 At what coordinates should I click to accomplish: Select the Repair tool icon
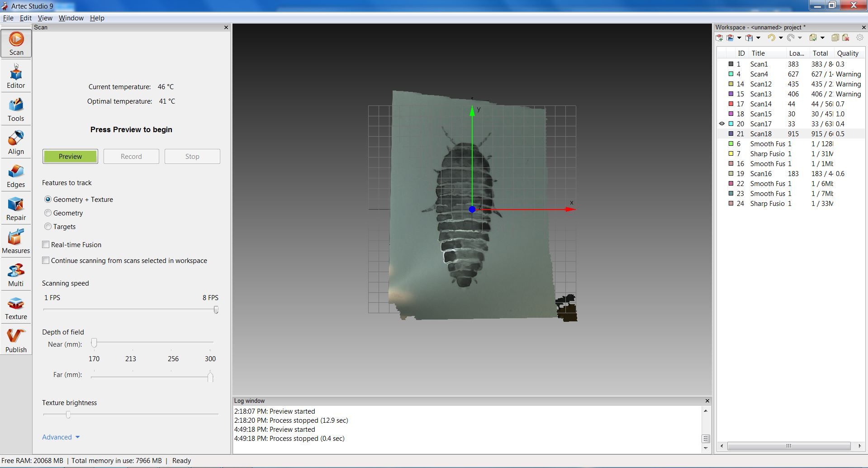[x=16, y=208]
